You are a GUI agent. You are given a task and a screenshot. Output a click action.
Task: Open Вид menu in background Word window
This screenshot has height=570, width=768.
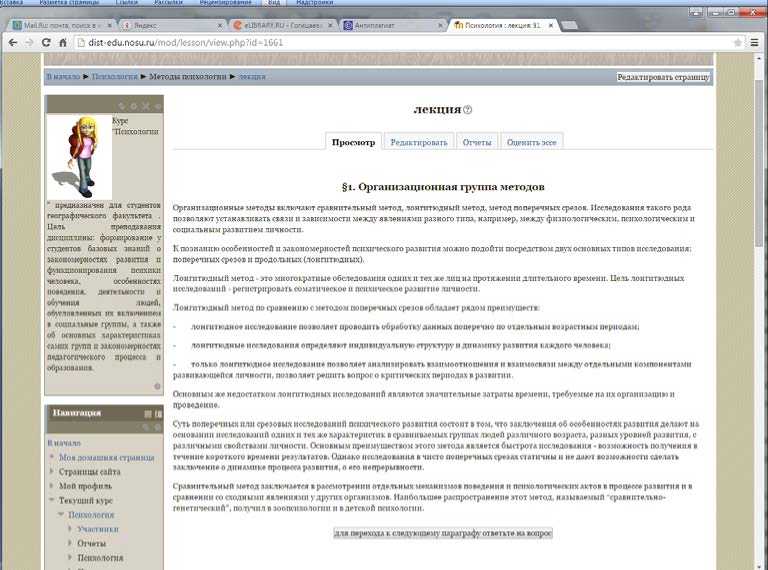pos(274,2)
